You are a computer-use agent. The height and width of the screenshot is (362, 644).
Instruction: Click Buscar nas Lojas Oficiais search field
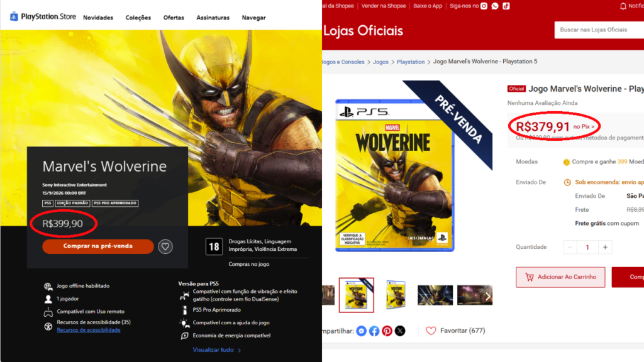599,30
